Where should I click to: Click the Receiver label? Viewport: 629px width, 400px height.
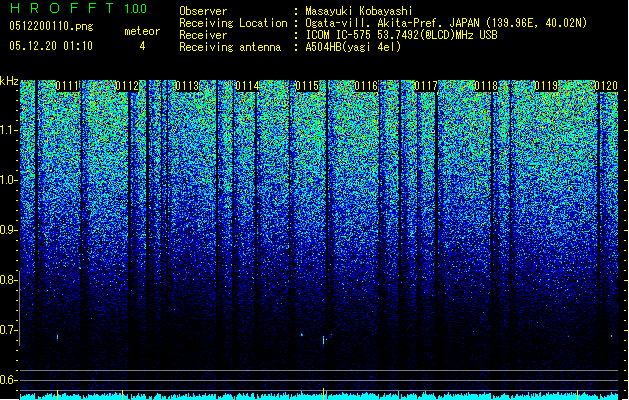point(203,35)
